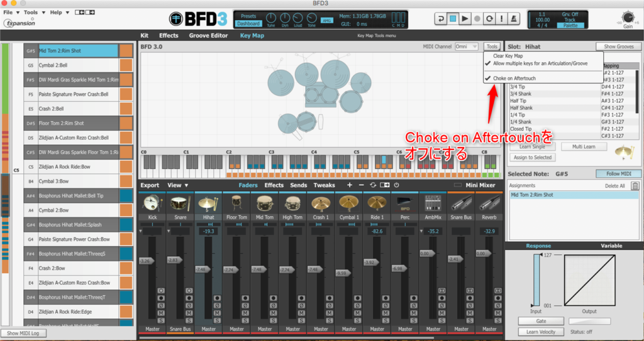Viewport: 644px width, 341px height.
Task: Toggle Choke on Aftertouch option
Action: [514, 78]
